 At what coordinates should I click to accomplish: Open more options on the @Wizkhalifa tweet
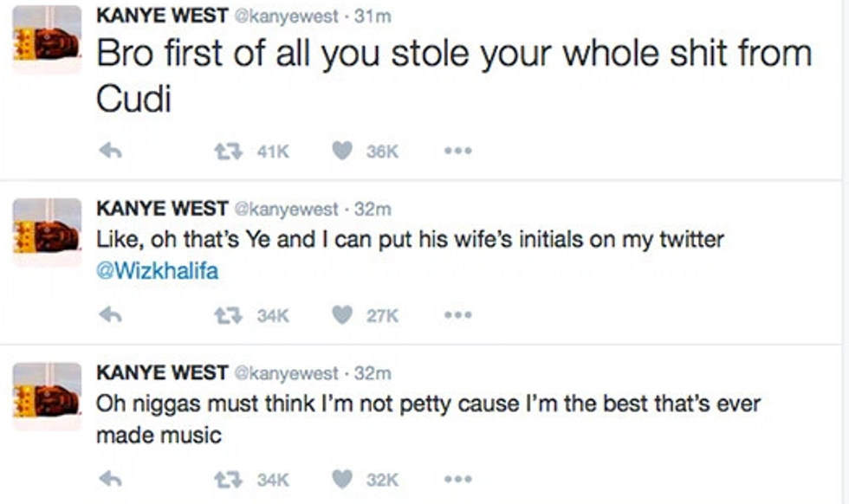coord(457,316)
